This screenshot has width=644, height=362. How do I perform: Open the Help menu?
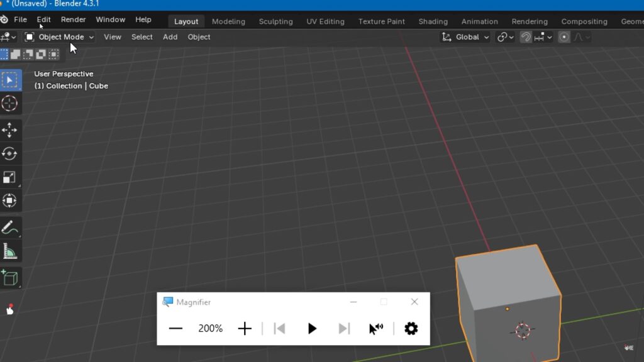click(143, 19)
